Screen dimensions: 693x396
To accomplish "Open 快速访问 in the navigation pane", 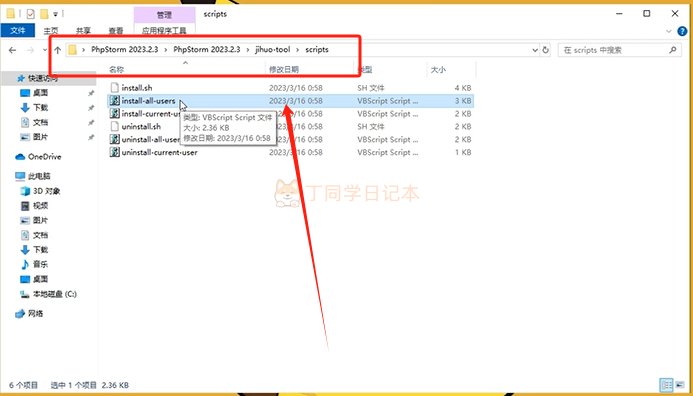I will coord(43,78).
